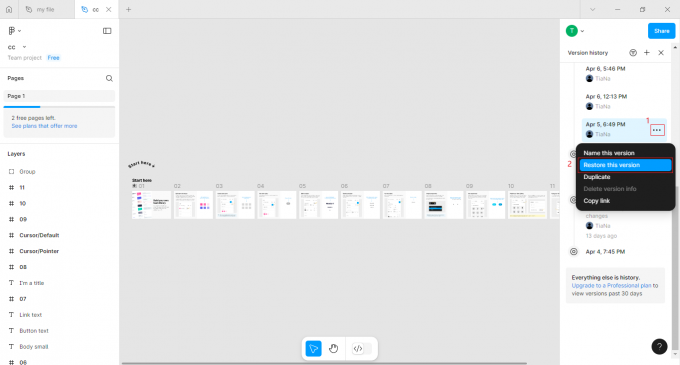Click the blue Share button
Image resolution: width=680 pixels, height=365 pixels.
coord(661,31)
